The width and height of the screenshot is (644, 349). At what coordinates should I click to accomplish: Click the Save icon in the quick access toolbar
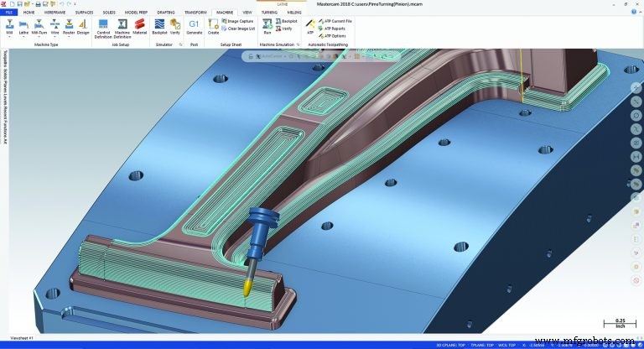point(20,4)
